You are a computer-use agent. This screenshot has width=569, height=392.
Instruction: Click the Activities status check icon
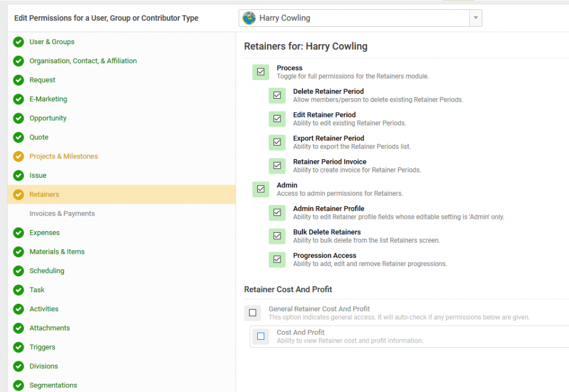point(19,309)
